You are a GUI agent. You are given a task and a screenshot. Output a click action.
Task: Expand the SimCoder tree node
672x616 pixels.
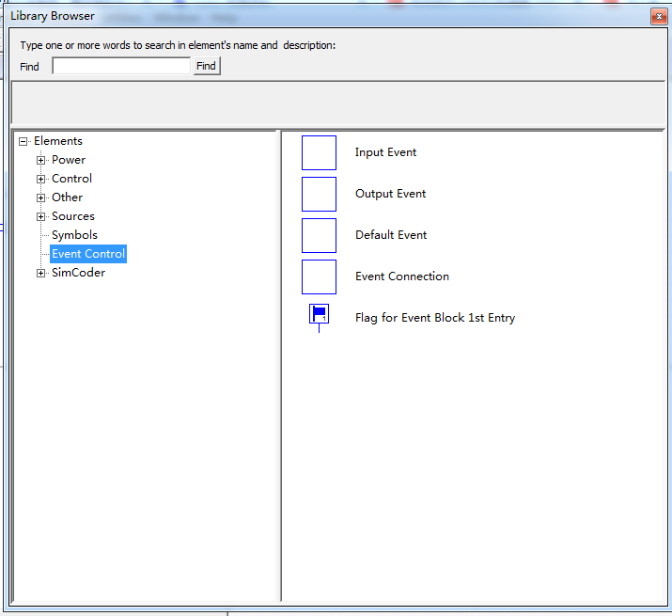40,274
